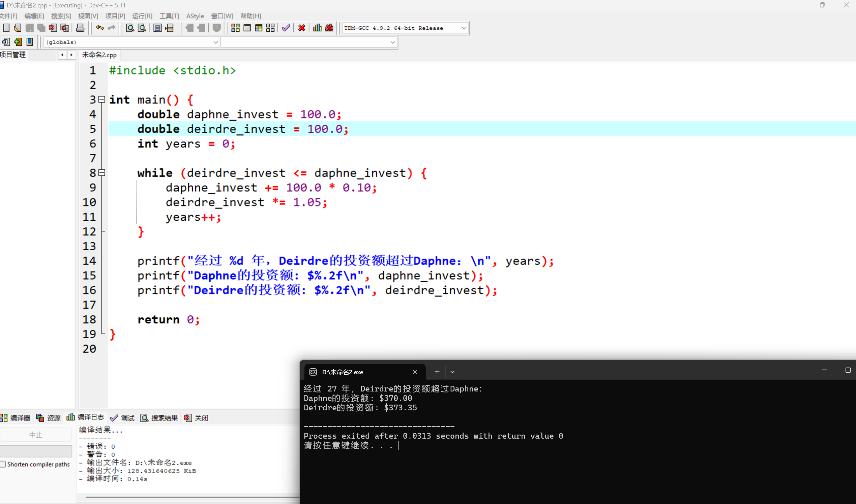Click the Find magnifier icon
Image resolution: width=856 pixels, height=504 pixels.
[130, 28]
